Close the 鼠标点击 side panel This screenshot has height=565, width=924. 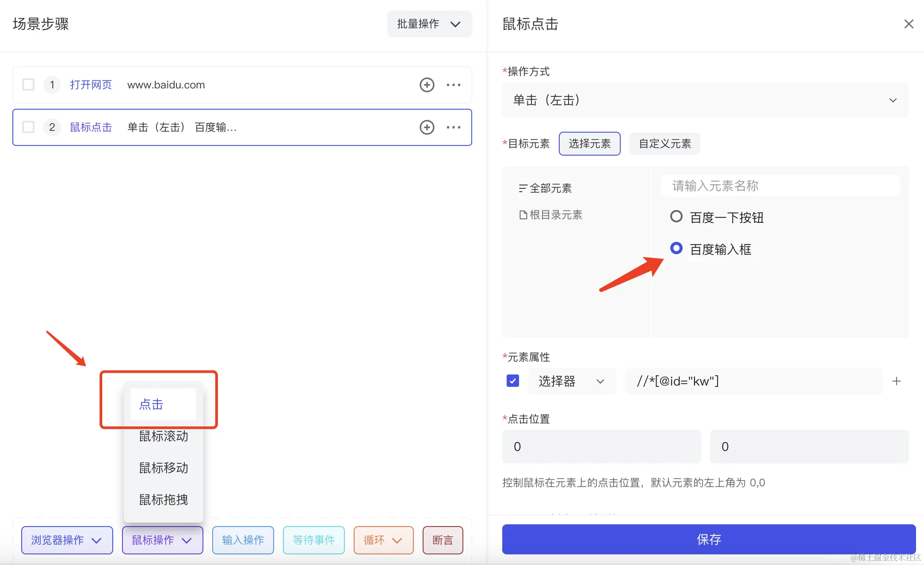coord(909,24)
